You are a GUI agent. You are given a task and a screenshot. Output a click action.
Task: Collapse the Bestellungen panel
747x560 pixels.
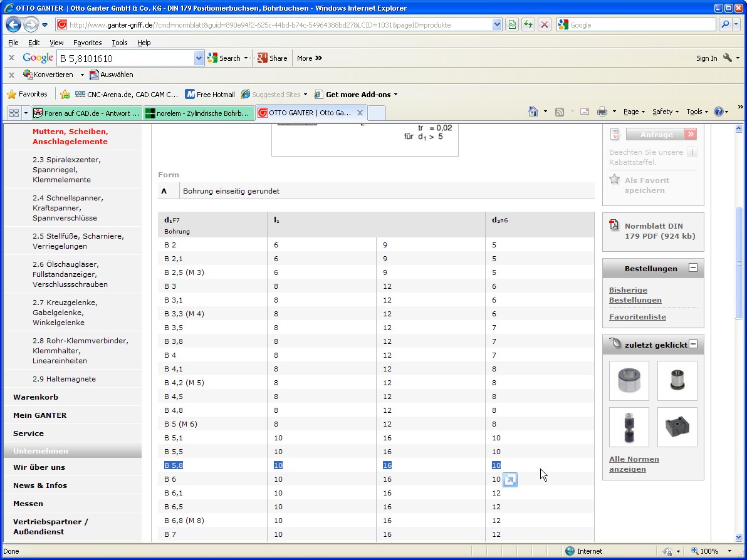click(693, 267)
